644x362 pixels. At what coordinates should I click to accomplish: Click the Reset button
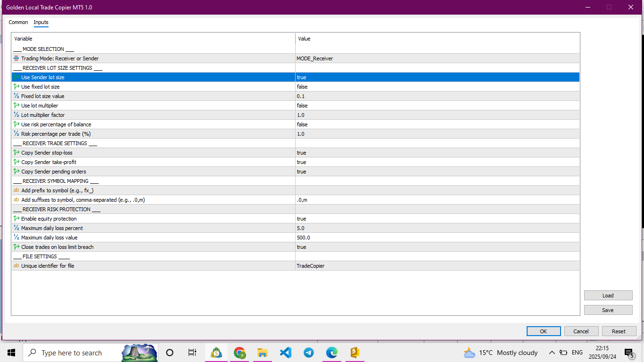pyautogui.click(x=619, y=331)
